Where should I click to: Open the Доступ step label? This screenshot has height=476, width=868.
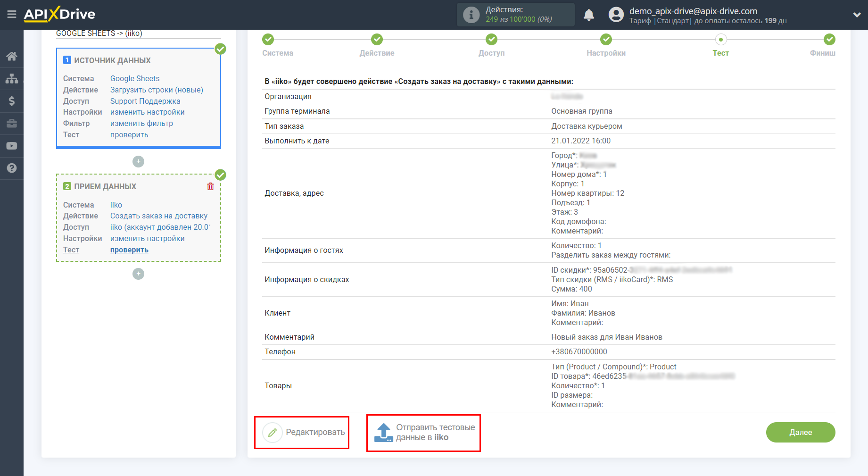pyautogui.click(x=491, y=53)
